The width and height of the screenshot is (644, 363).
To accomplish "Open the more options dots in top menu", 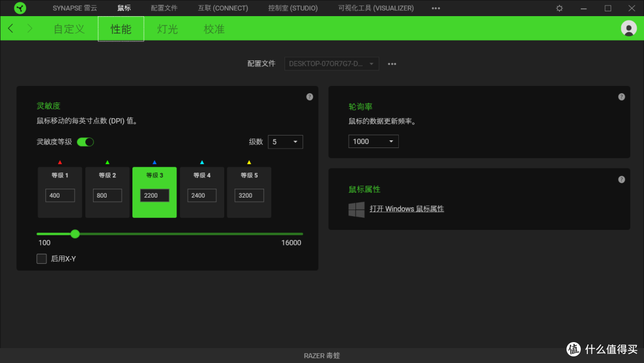I will [x=436, y=8].
